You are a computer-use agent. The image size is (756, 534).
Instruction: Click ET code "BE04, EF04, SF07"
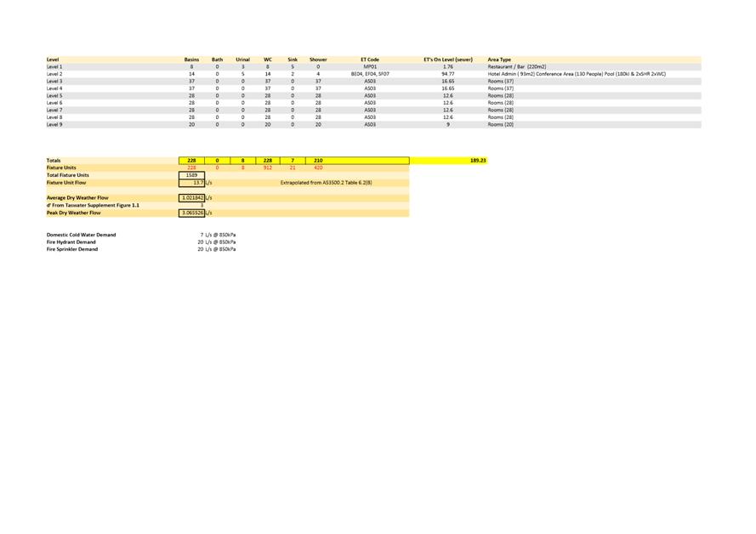370,74
